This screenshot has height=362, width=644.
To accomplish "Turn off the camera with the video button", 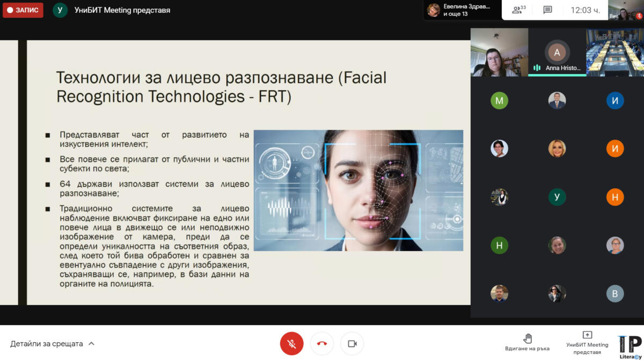I will (352, 344).
